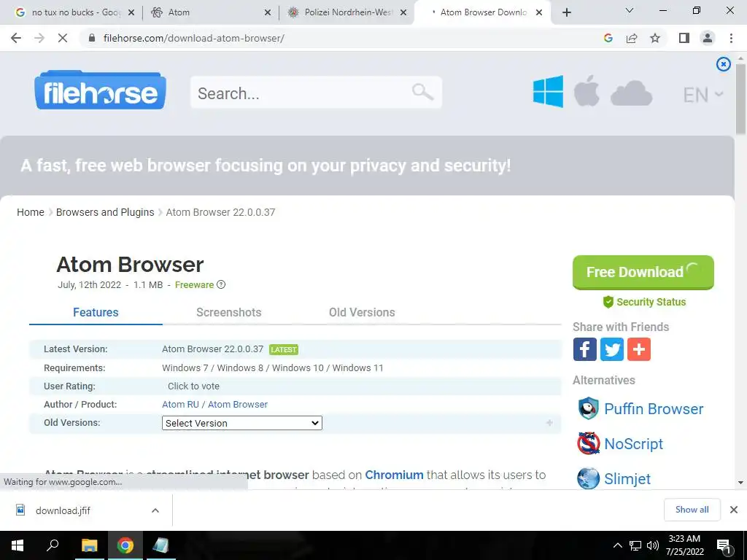Share this page icon in address bar
The image size is (747, 560).
(632, 38)
